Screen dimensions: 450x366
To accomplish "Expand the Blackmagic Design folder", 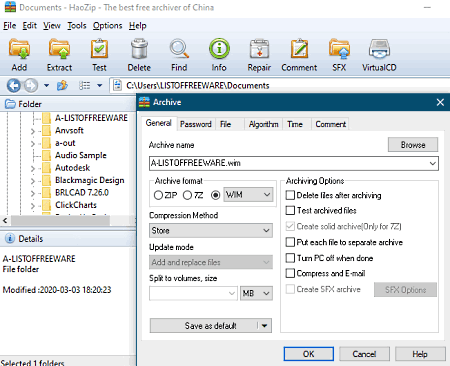I will [32, 181].
